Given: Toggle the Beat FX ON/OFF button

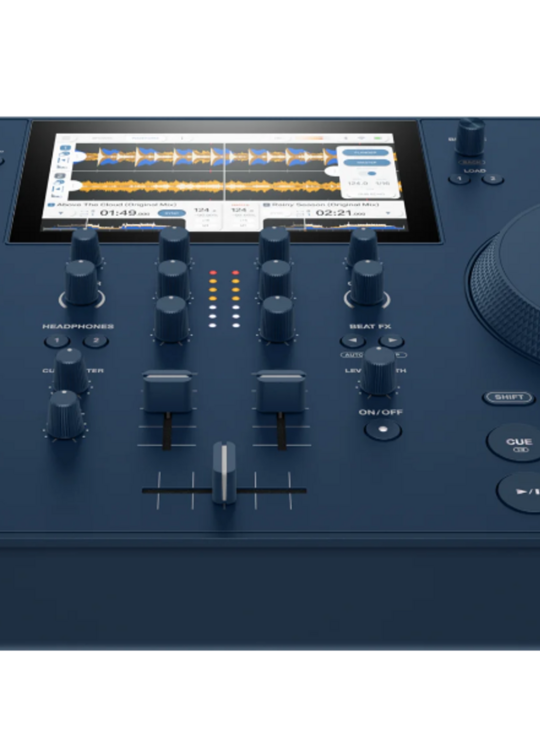Looking at the screenshot, I should 383,429.
